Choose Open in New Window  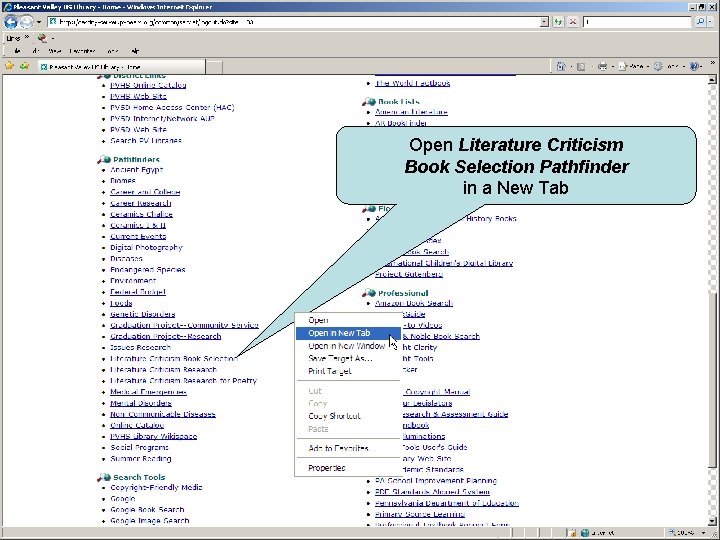point(348,346)
